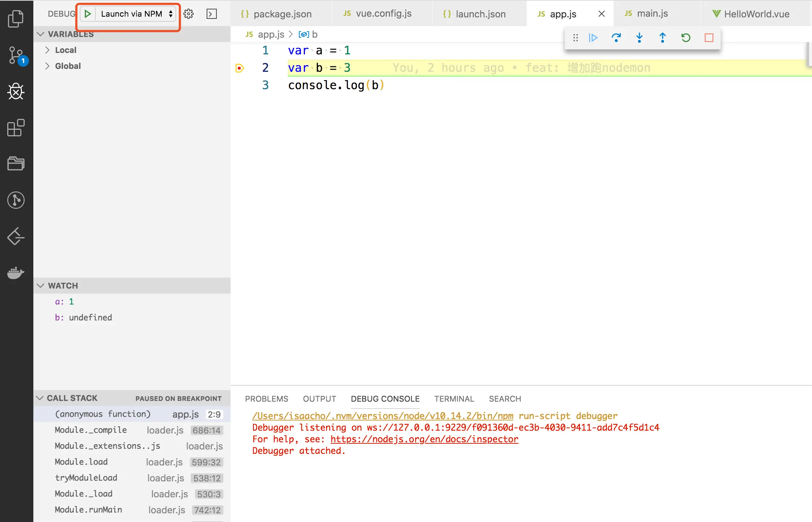Click the Step Out debug icon
This screenshot has width=812, height=522.
662,38
